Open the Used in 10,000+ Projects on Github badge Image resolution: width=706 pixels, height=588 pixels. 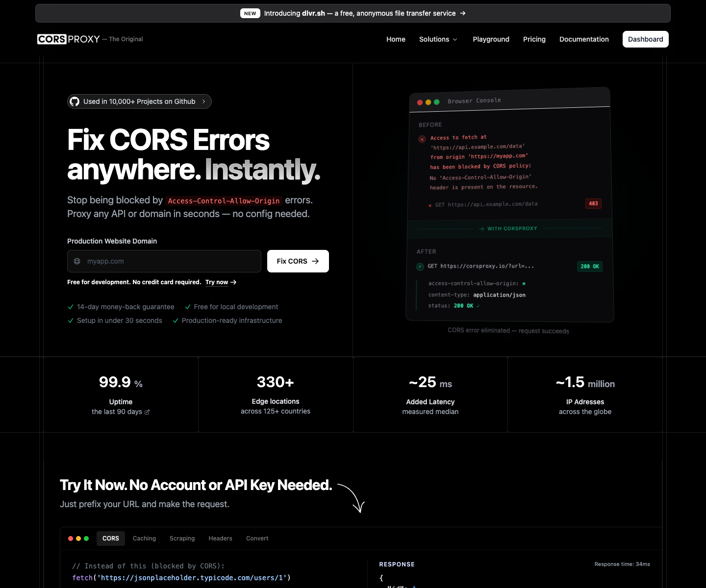[x=139, y=101]
